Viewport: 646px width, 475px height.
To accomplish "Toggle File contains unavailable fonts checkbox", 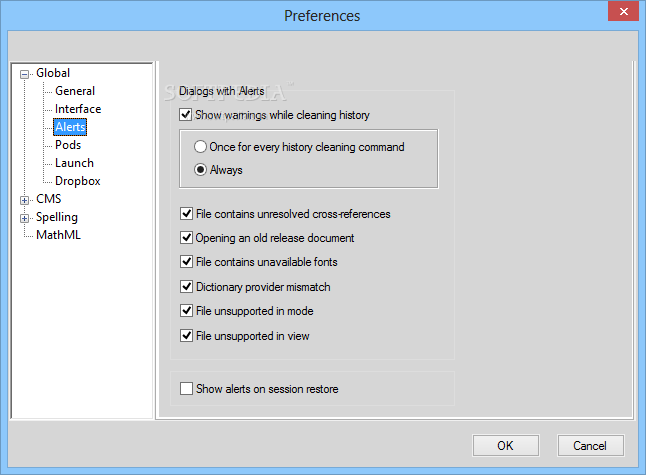I will [x=186, y=261].
